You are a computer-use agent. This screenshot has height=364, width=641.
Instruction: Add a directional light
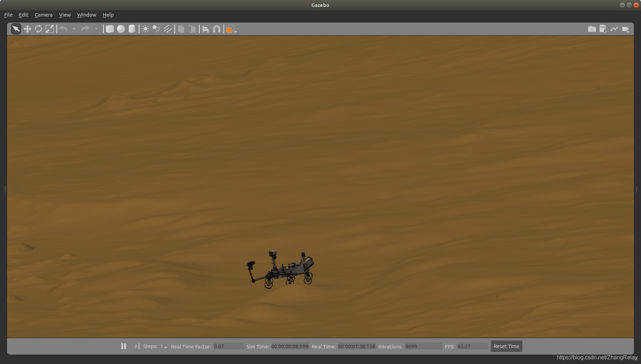click(167, 29)
